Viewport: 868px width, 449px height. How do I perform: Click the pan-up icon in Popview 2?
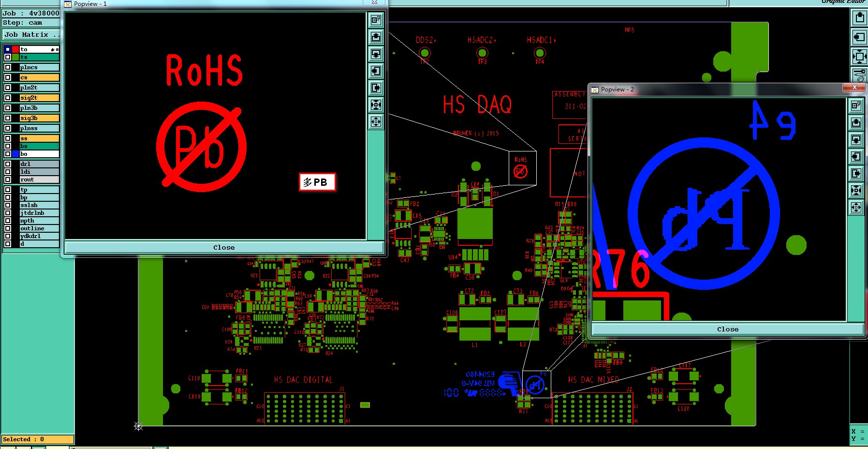[x=856, y=122]
